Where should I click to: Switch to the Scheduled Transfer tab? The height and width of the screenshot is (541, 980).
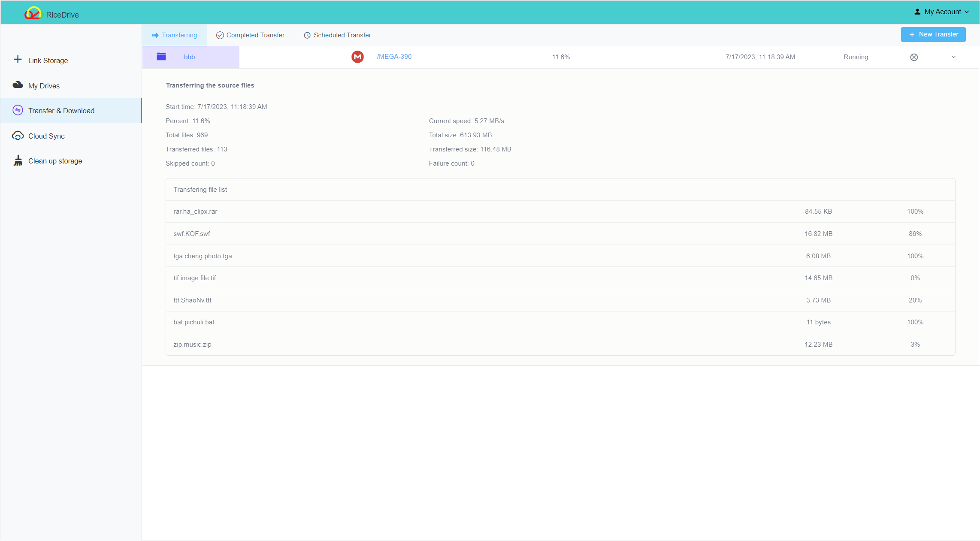coord(342,35)
